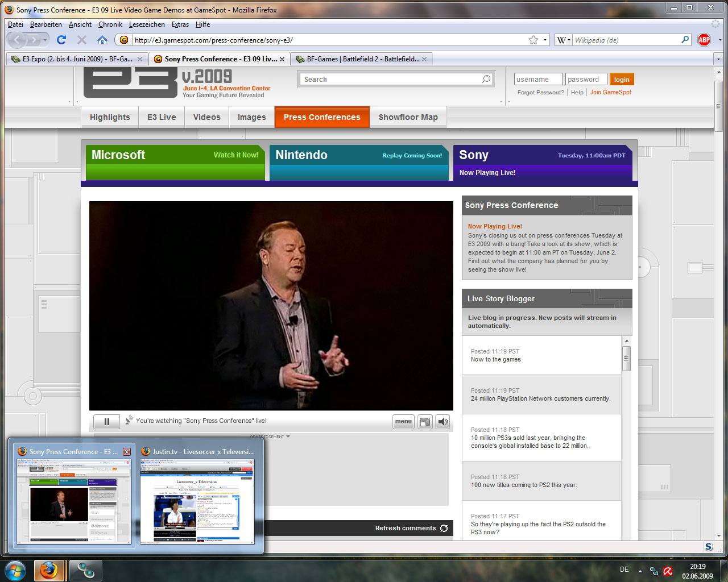Screen dimensions: 728x582
Task: Select the Nintendo press conference panel
Action: (359, 163)
